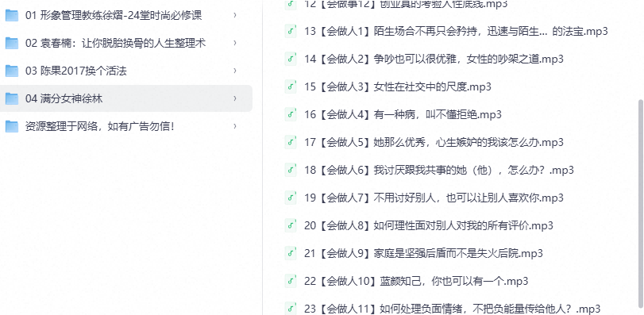Open file 14 争吵也可以很优雅.mp3
This screenshot has width=644, height=315.
[434, 59]
